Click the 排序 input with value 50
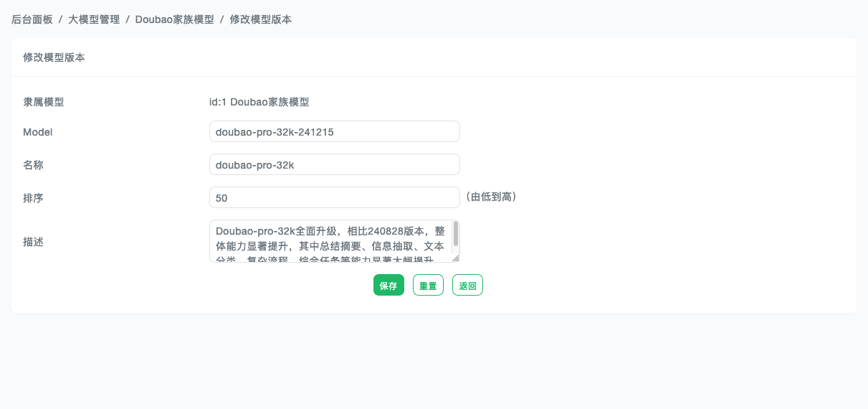Image resolution: width=868 pixels, height=409 pixels. pos(334,197)
